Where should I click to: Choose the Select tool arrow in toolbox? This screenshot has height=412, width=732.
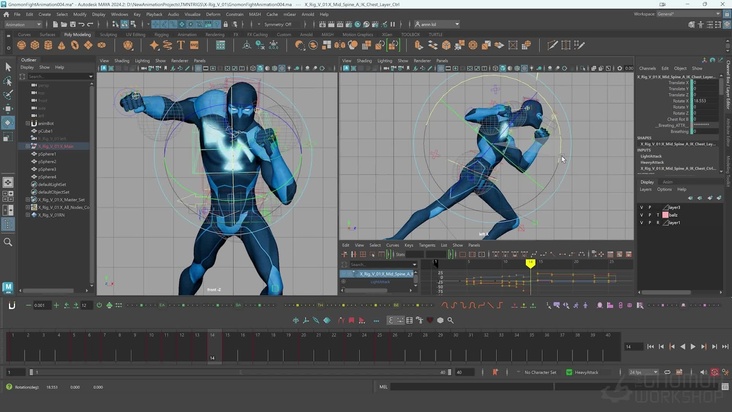[8, 68]
